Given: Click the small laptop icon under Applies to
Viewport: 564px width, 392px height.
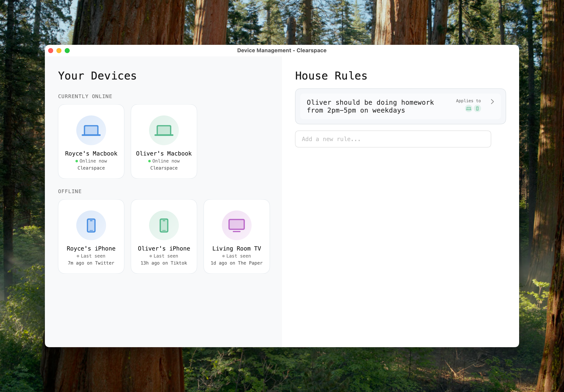Looking at the screenshot, I should (x=468, y=108).
